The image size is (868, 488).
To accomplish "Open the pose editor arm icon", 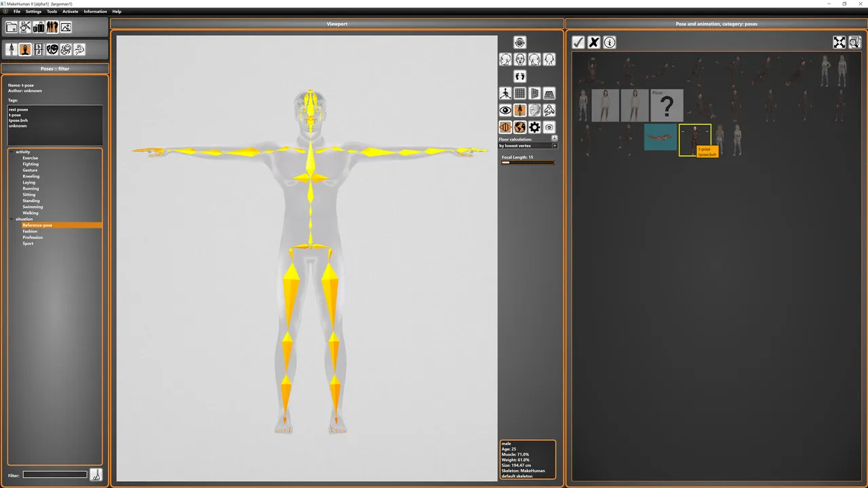I will point(79,49).
